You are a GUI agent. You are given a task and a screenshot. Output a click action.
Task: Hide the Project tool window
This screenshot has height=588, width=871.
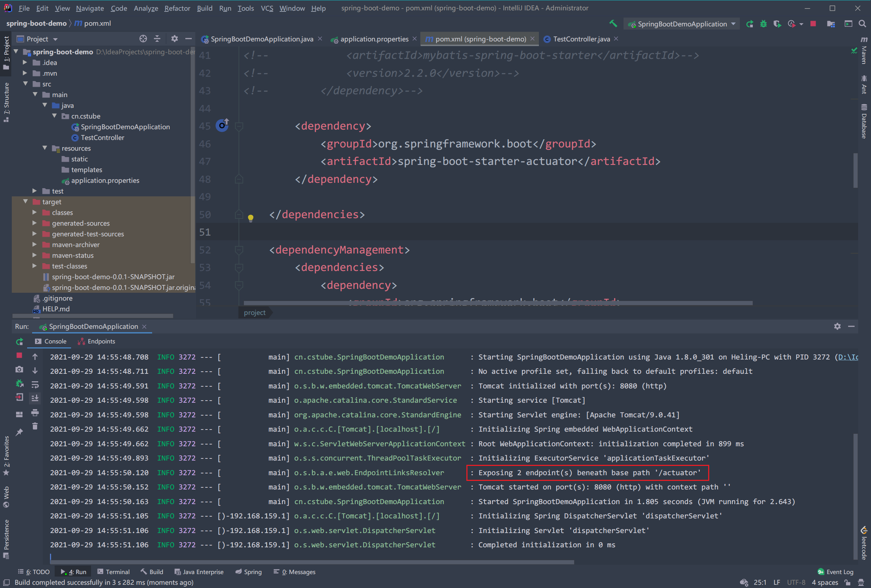189,39
